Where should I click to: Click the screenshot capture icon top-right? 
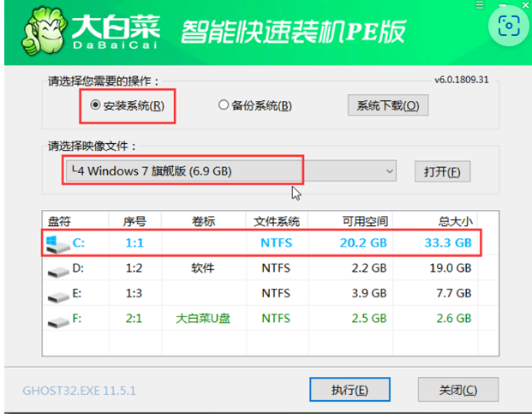point(510,27)
